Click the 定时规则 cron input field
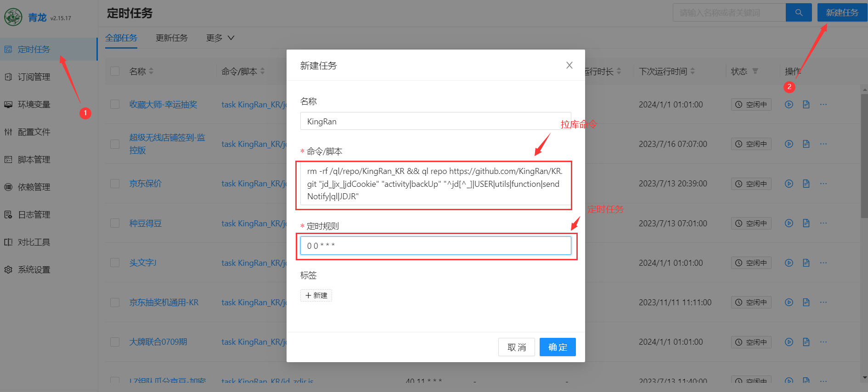This screenshot has height=392, width=868. tap(435, 246)
